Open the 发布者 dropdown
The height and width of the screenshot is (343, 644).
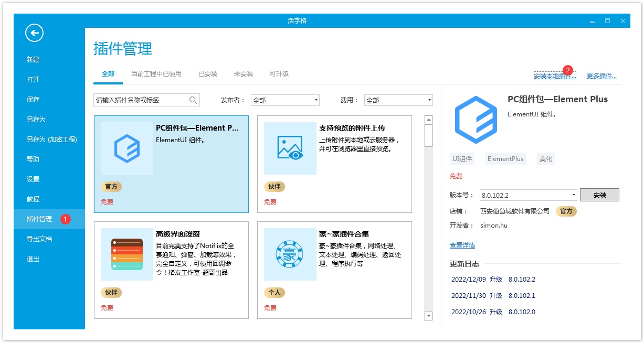tap(285, 100)
